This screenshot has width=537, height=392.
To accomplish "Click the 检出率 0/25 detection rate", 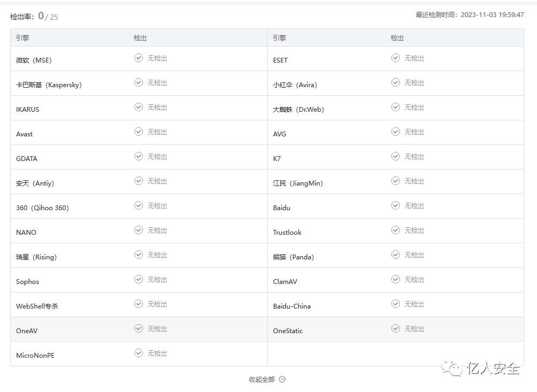I will (x=34, y=16).
